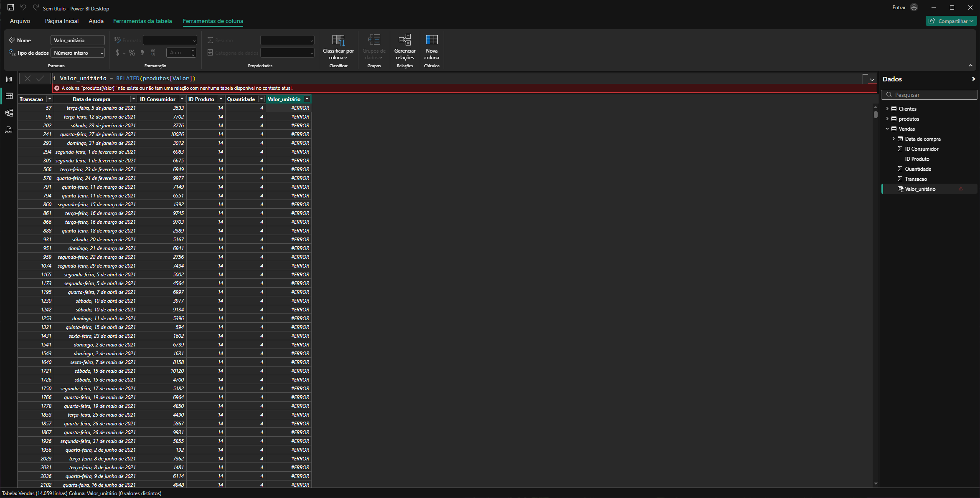The width and height of the screenshot is (980, 498).
Task: Create a Nova coluna
Action: click(432, 47)
